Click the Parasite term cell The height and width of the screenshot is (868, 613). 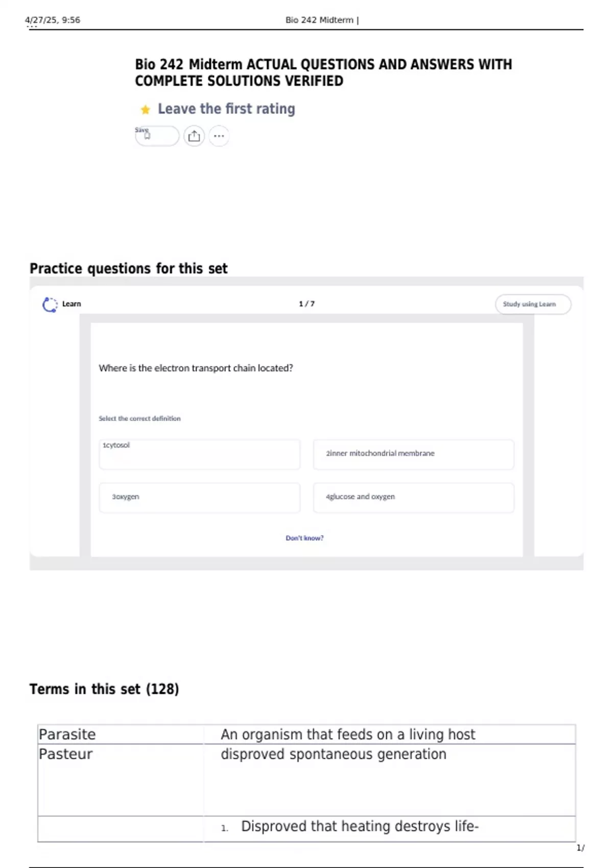pos(121,734)
